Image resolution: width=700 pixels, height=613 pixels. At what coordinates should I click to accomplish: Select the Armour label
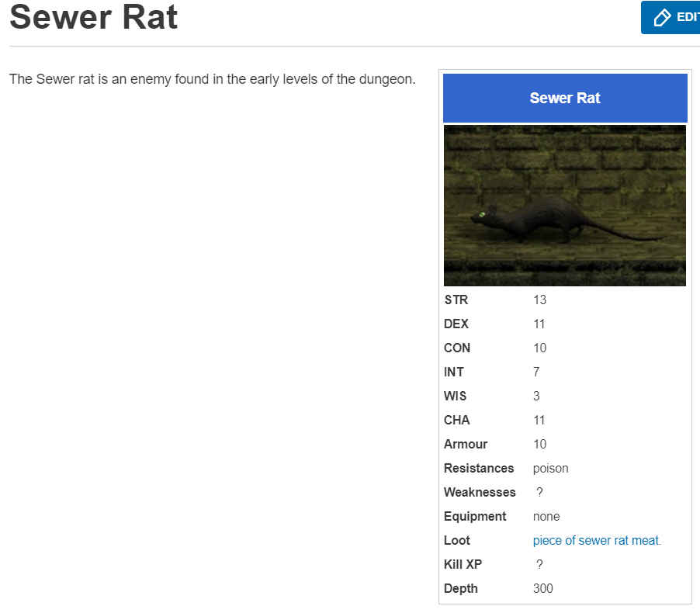466,445
